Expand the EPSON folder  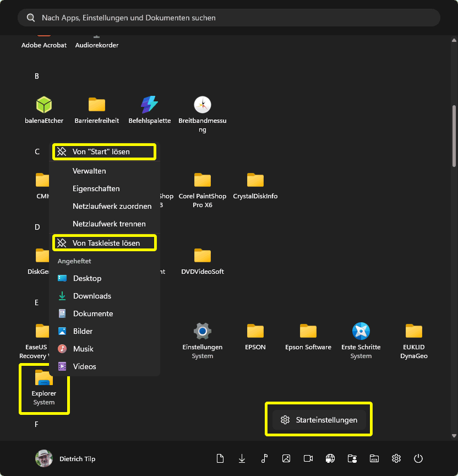[x=255, y=336]
